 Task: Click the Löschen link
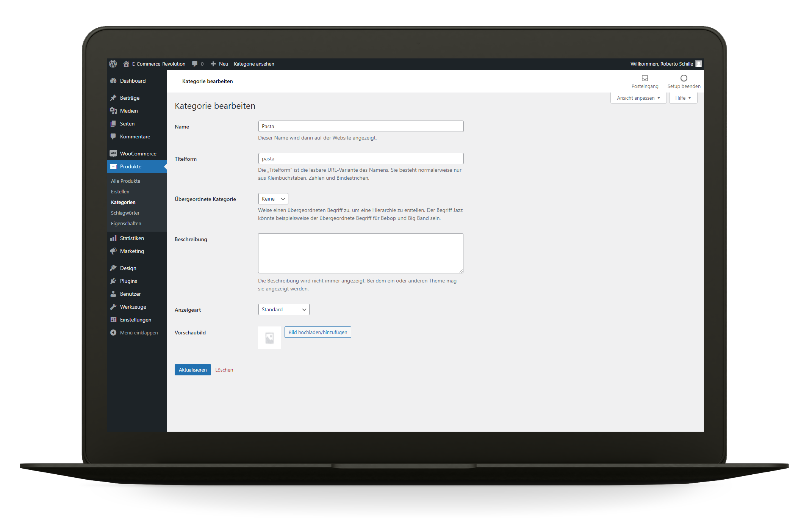click(224, 370)
